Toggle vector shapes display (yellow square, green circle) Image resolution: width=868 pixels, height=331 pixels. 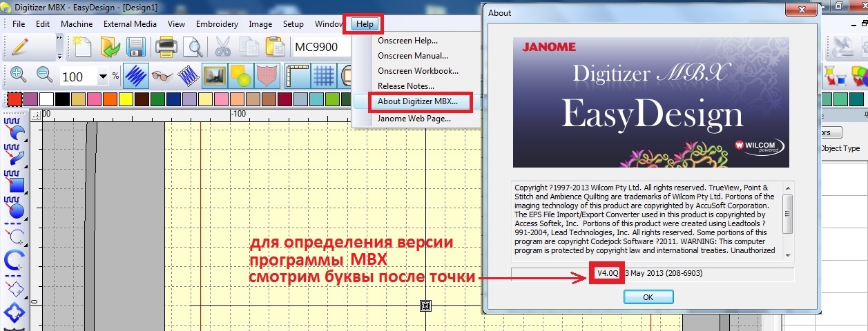click(x=240, y=75)
